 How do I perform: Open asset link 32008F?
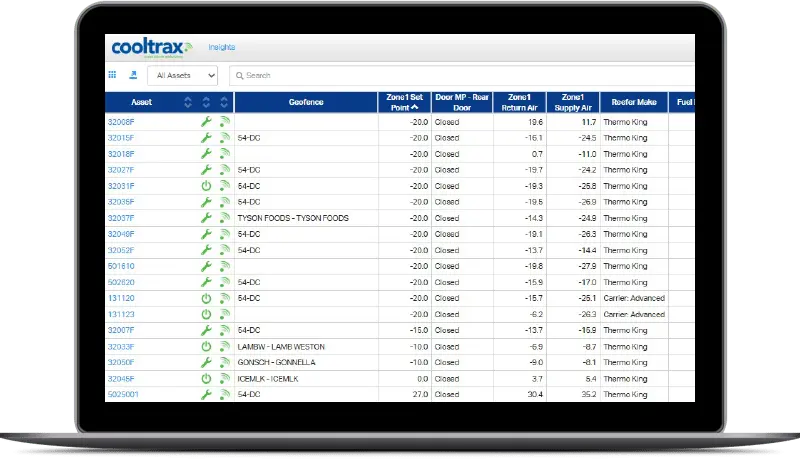(121, 122)
